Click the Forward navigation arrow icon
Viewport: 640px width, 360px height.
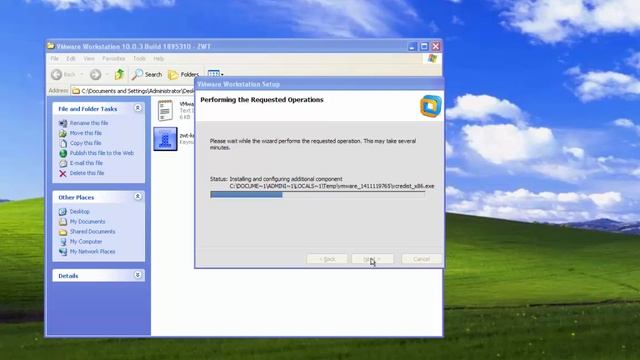point(96,74)
